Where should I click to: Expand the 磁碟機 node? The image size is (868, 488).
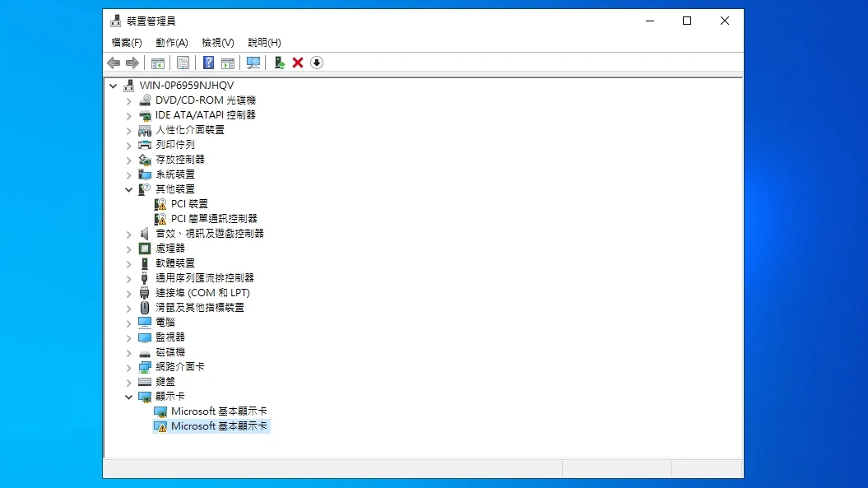[x=128, y=353]
